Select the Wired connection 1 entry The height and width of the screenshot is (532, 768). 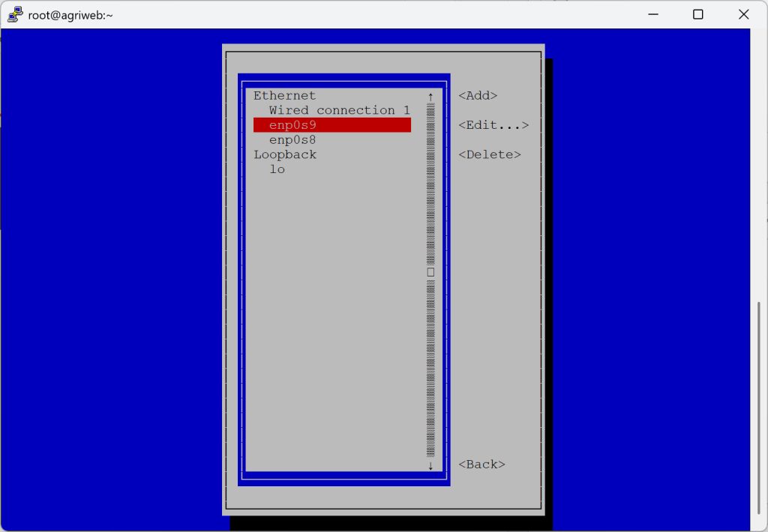pyautogui.click(x=339, y=110)
